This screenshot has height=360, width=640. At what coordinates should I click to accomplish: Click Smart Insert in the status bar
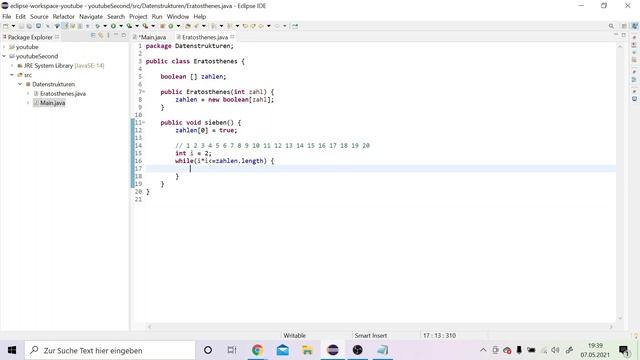(371, 336)
